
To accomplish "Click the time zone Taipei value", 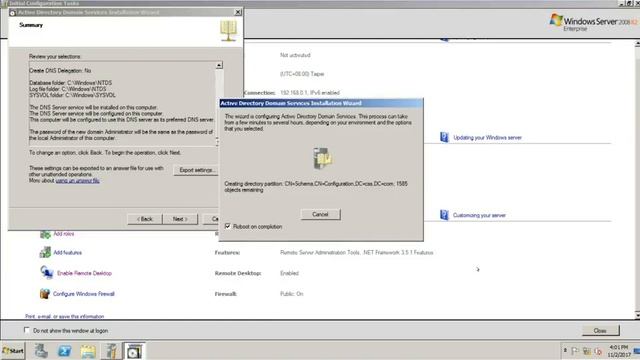I will [x=302, y=74].
